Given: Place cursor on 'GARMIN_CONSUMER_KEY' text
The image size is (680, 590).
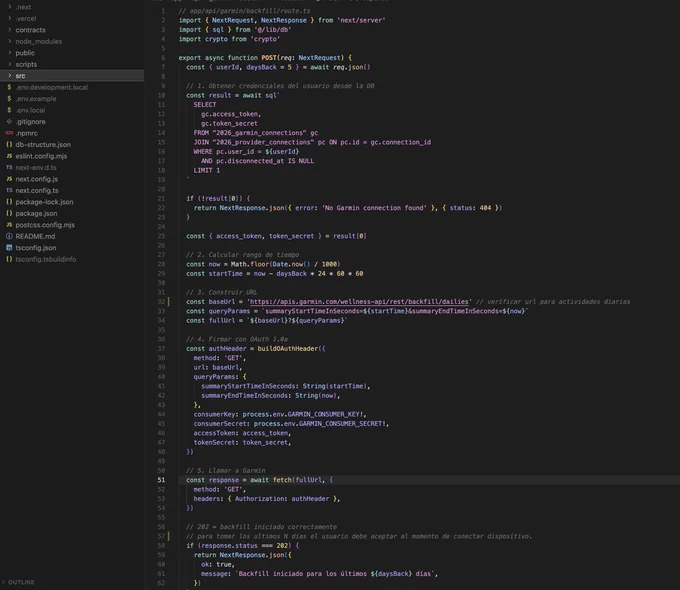Looking at the screenshot, I should point(324,414).
